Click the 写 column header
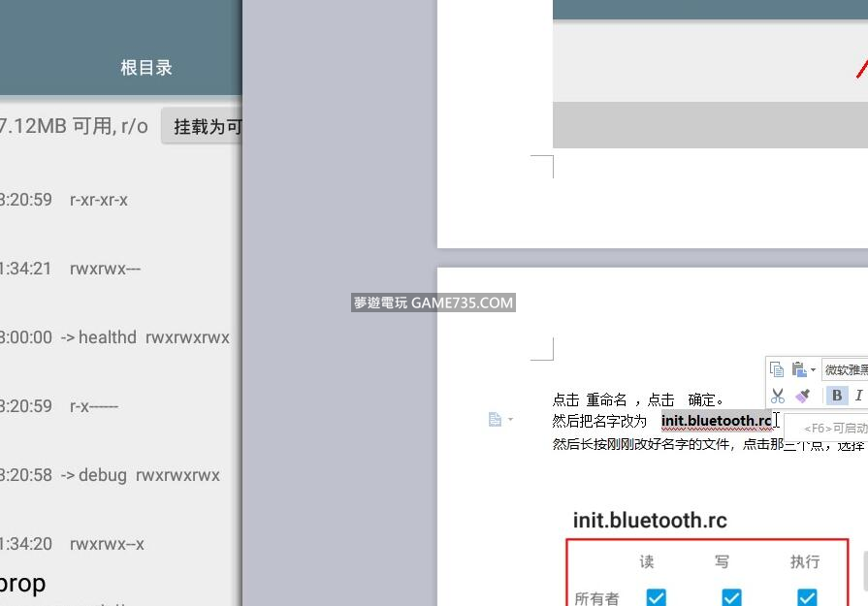 click(x=722, y=561)
